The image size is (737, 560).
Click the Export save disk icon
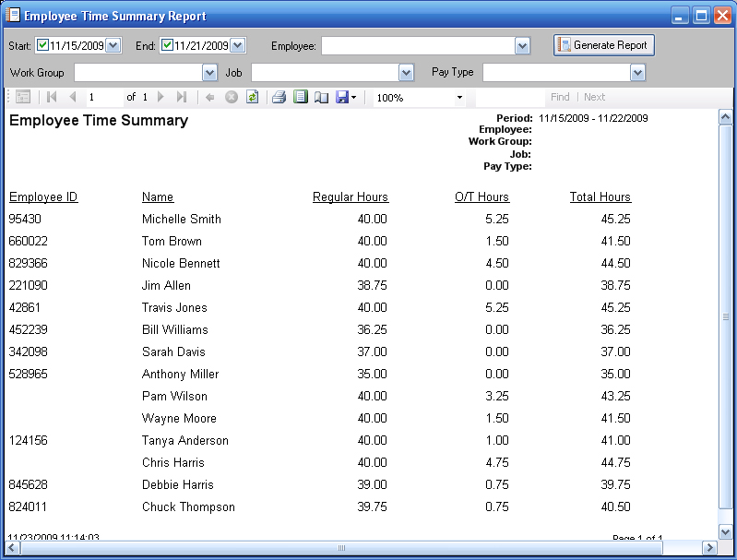point(342,97)
